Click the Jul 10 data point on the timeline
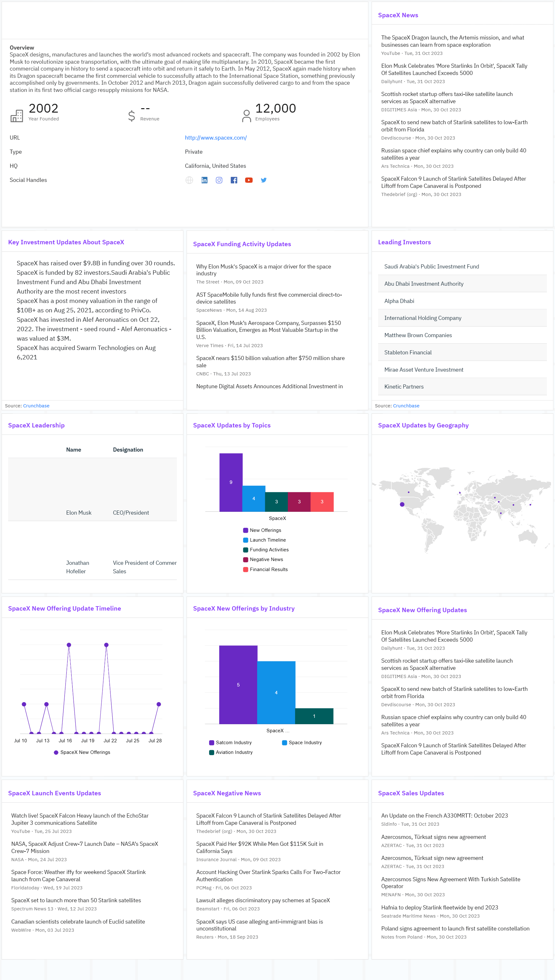555x980 pixels. pyautogui.click(x=24, y=704)
